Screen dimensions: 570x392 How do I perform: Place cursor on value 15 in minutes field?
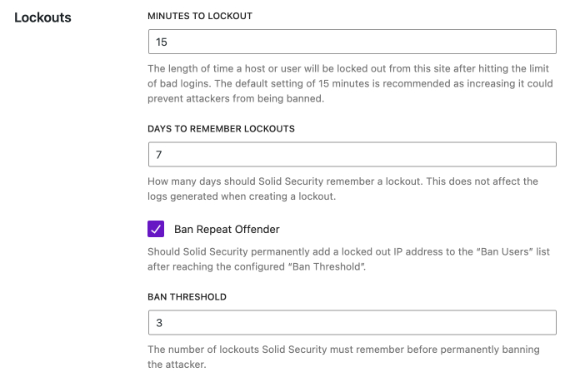(x=162, y=42)
